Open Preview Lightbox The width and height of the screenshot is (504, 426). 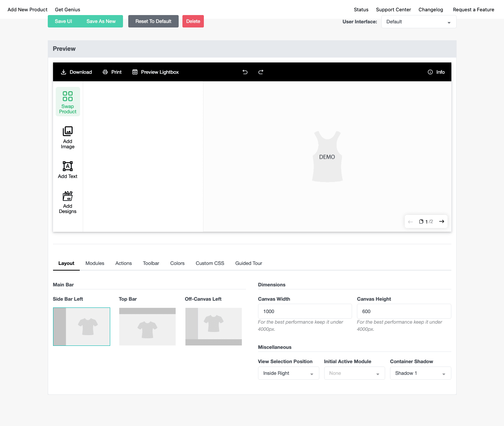[x=156, y=72]
